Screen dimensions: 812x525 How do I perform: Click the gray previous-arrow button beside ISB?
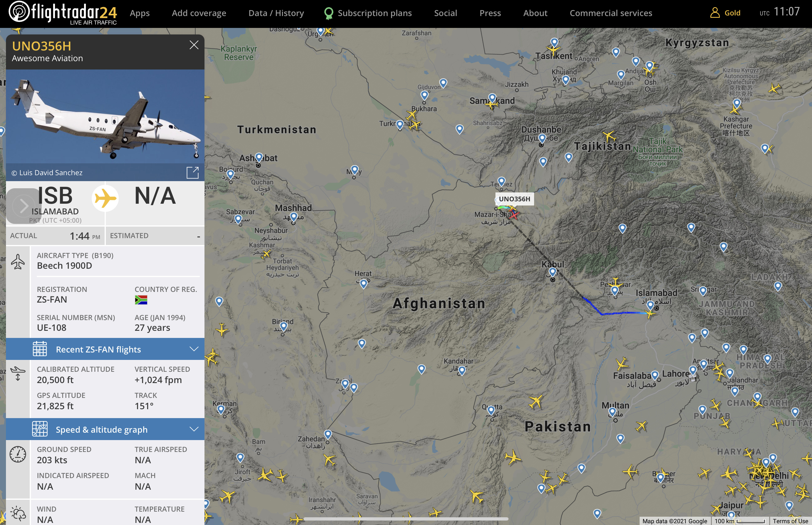click(23, 205)
